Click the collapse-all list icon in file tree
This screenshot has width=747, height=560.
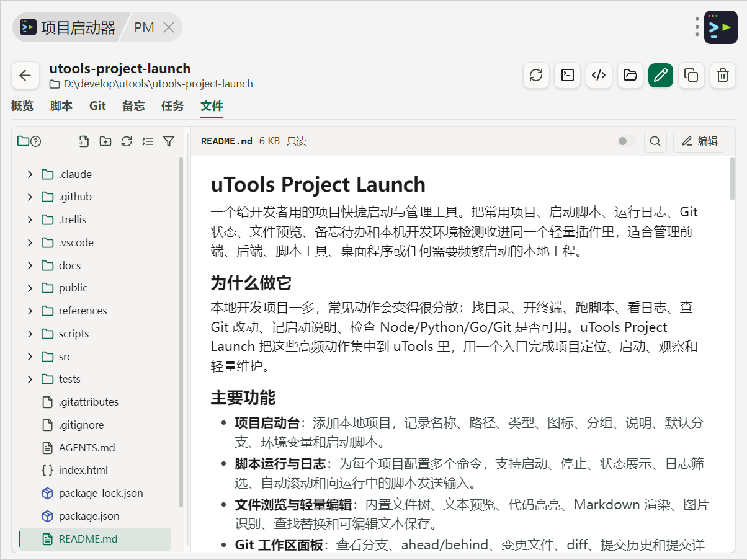pyautogui.click(x=148, y=141)
